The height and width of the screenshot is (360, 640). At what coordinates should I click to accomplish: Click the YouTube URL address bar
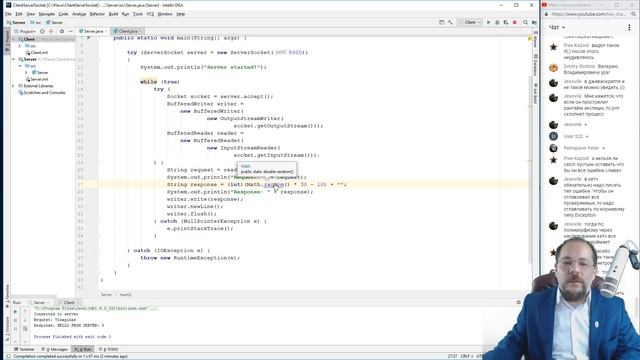coord(589,14)
